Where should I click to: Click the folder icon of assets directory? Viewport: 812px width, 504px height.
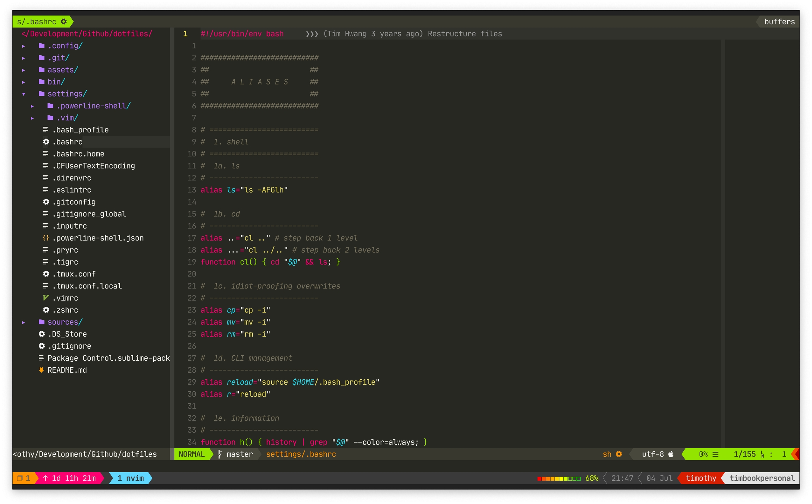42,70
